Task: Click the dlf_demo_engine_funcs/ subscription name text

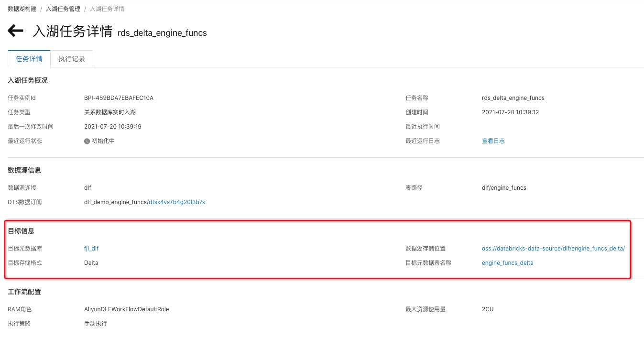Action: [116, 202]
